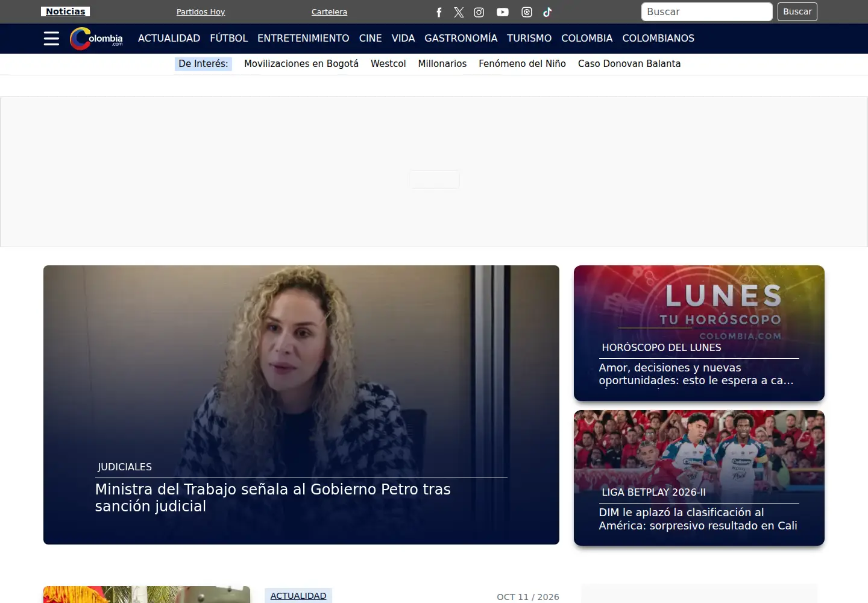Screen dimensions: 868x603
Task: Go to the VIDA menu section
Action: [x=403, y=39]
